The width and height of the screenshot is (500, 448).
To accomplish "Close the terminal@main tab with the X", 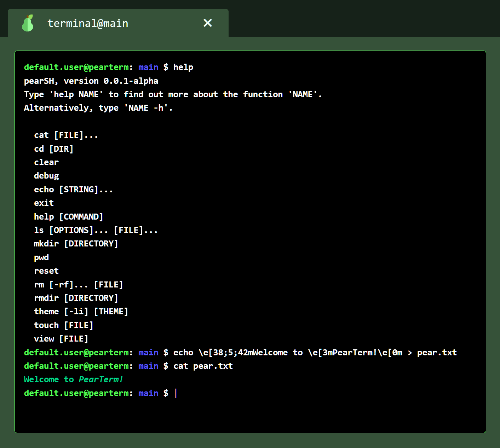I will [x=208, y=23].
